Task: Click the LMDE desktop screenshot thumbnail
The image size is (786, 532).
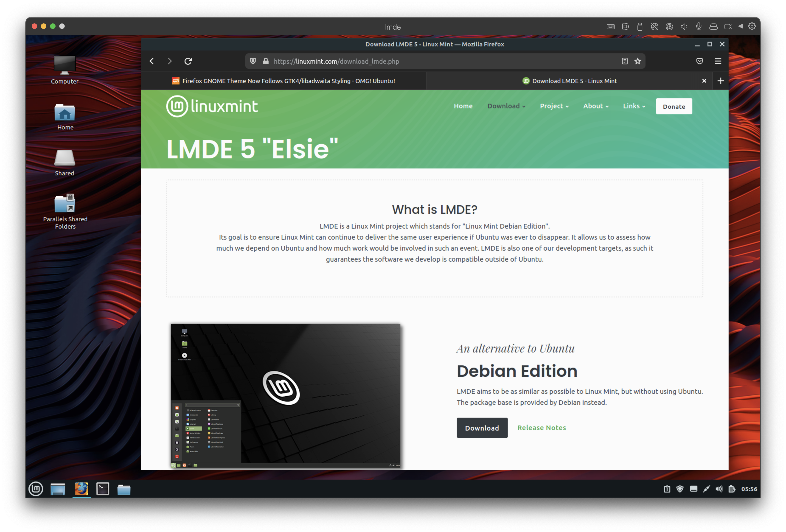Action: click(285, 396)
